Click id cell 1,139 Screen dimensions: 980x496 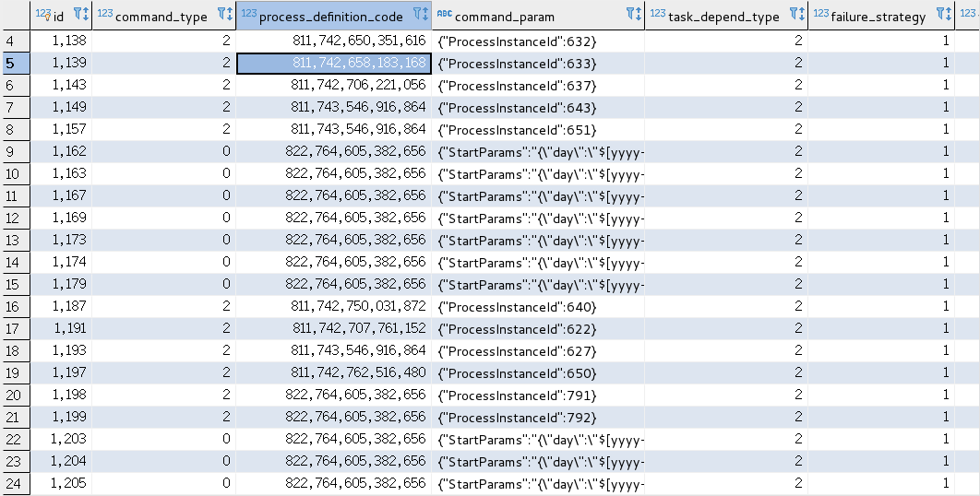click(x=61, y=63)
